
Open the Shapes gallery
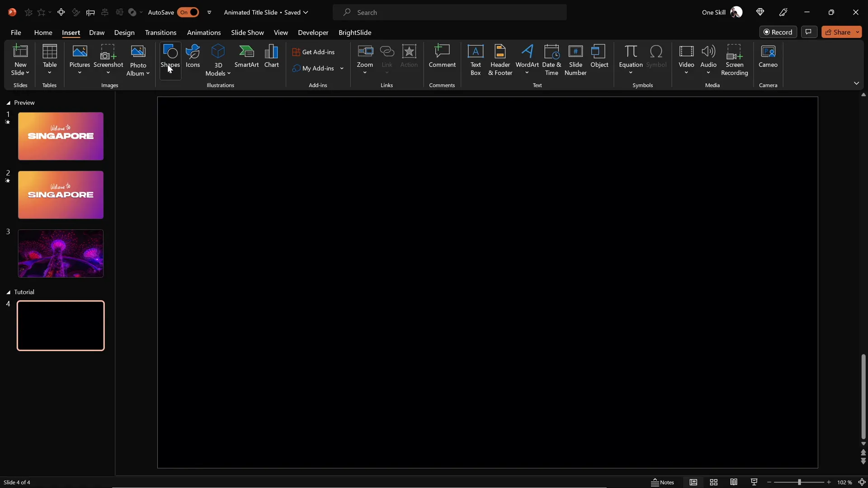[170, 59]
